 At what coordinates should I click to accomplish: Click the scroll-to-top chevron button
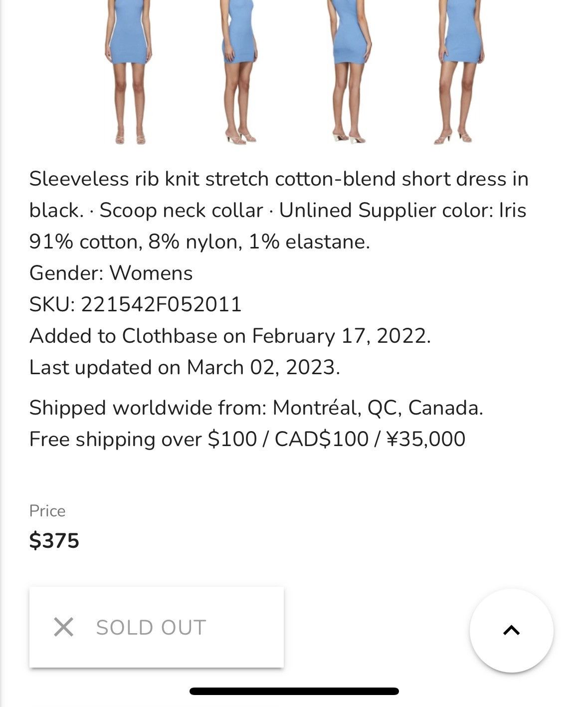click(x=511, y=630)
